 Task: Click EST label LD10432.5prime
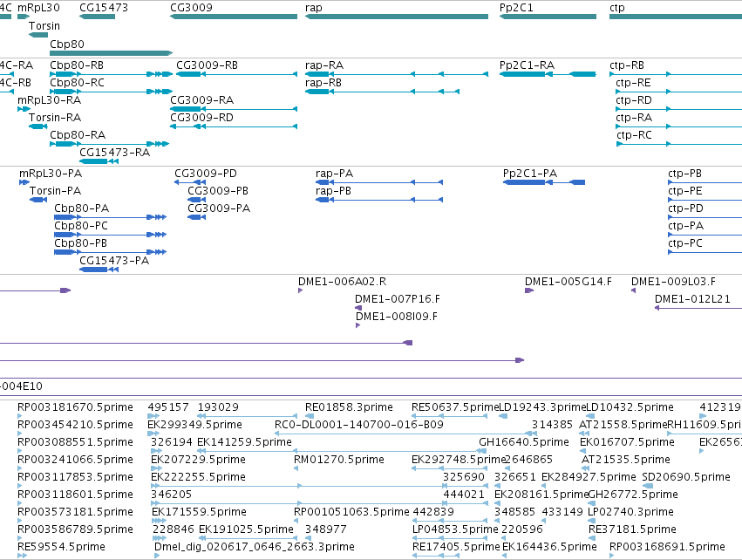pyautogui.click(x=630, y=407)
